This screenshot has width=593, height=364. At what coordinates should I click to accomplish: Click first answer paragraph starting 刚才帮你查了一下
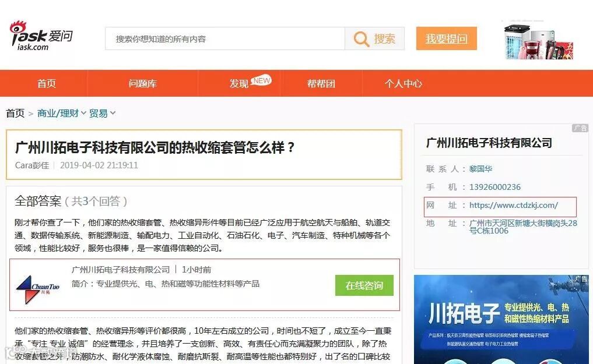pyautogui.click(x=202, y=235)
